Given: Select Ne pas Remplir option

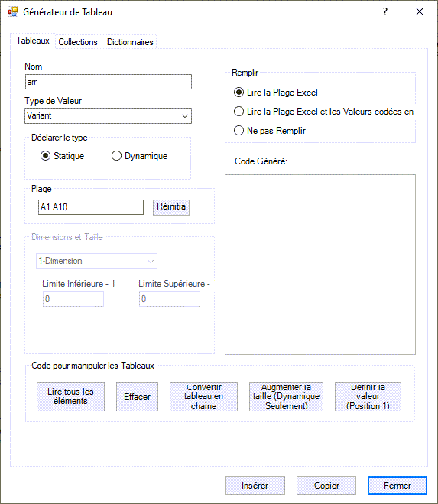Looking at the screenshot, I should (x=238, y=131).
